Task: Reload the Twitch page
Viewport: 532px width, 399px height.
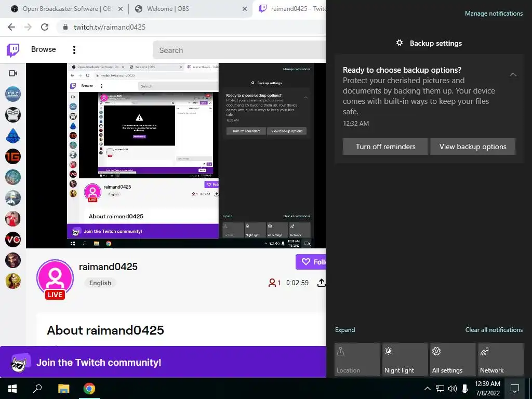Action: coord(45,27)
